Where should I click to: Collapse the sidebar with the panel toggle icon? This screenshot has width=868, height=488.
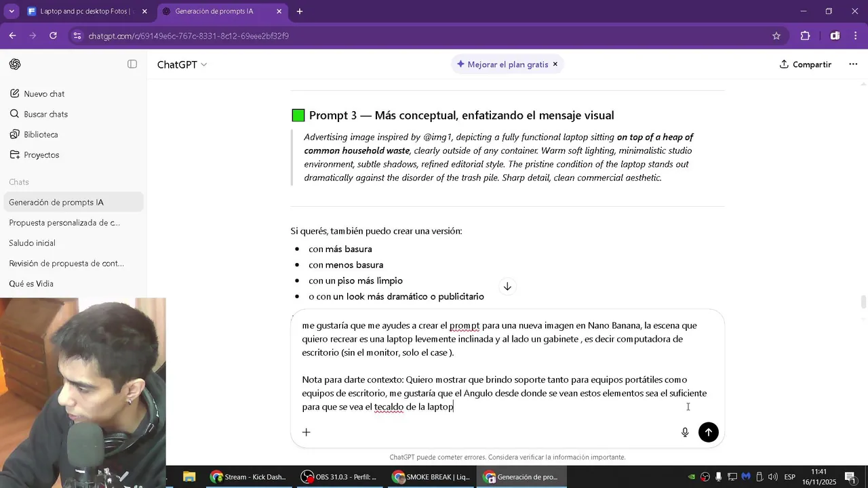(132, 64)
